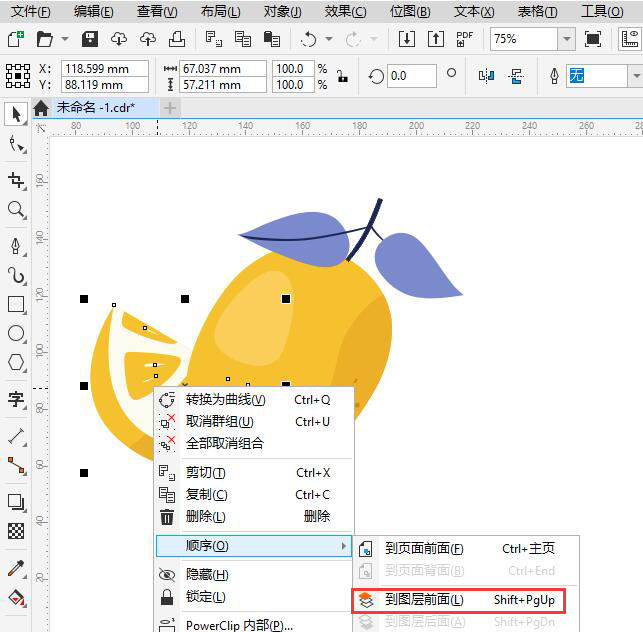Select the Ellipse tool
Viewport: 643px width, 632px height.
[x=16, y=333]
